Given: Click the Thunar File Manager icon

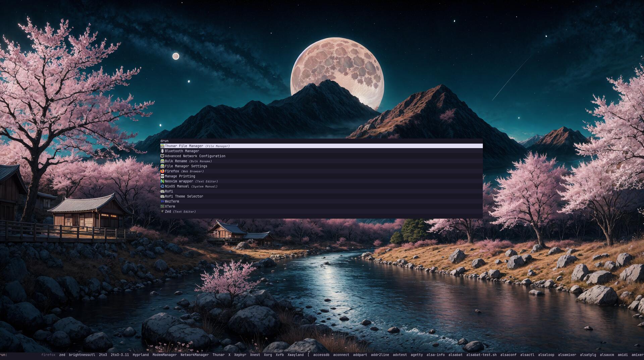Looking at the screenshot, I should [x=162, y=146].
